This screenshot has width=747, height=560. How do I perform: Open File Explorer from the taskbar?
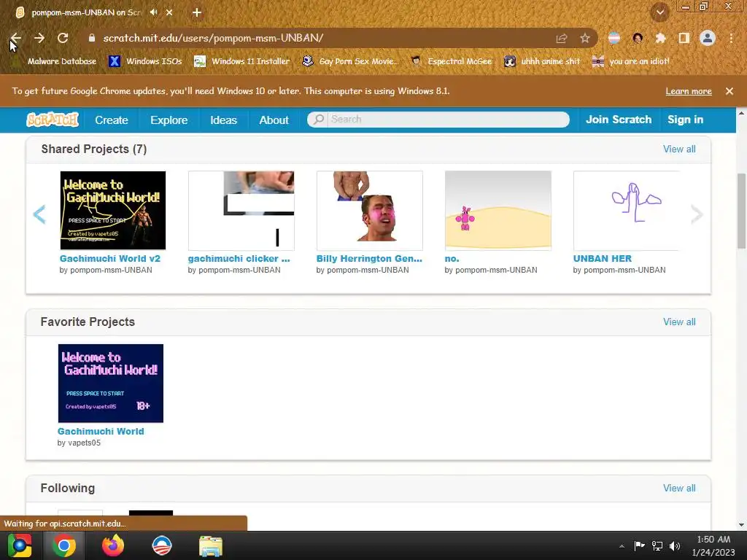tap(211, 545)
